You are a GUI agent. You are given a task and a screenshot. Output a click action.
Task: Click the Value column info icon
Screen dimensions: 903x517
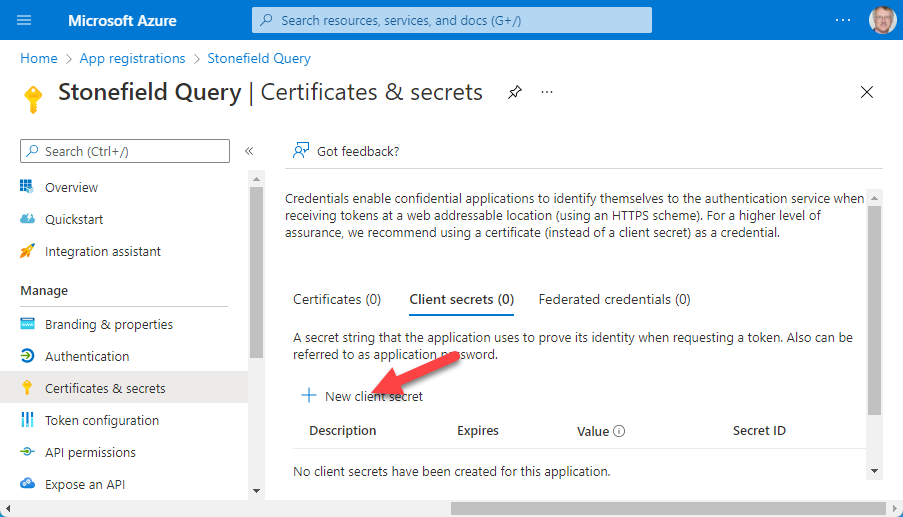point(619,431)
